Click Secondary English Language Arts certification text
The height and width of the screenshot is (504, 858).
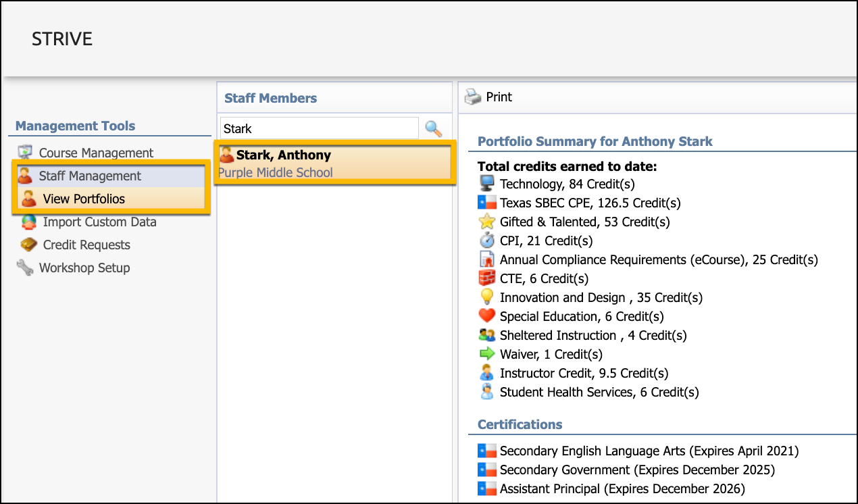pos(649,451)
